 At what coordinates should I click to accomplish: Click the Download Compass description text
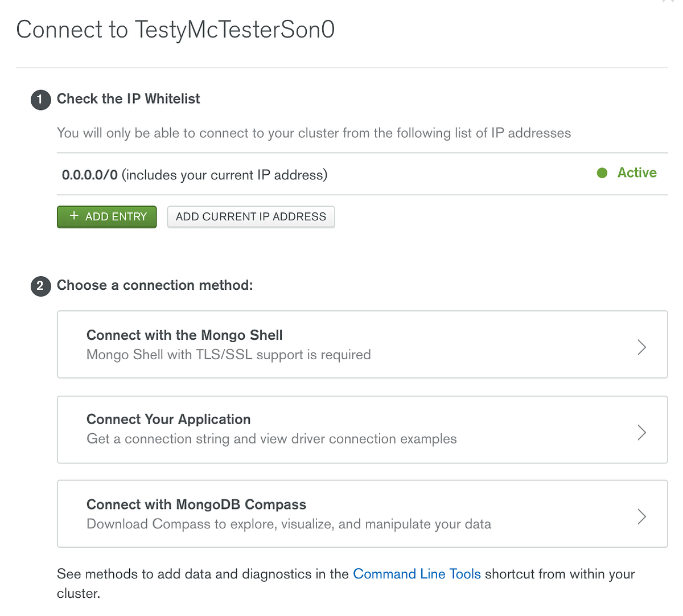click(289, 524)
